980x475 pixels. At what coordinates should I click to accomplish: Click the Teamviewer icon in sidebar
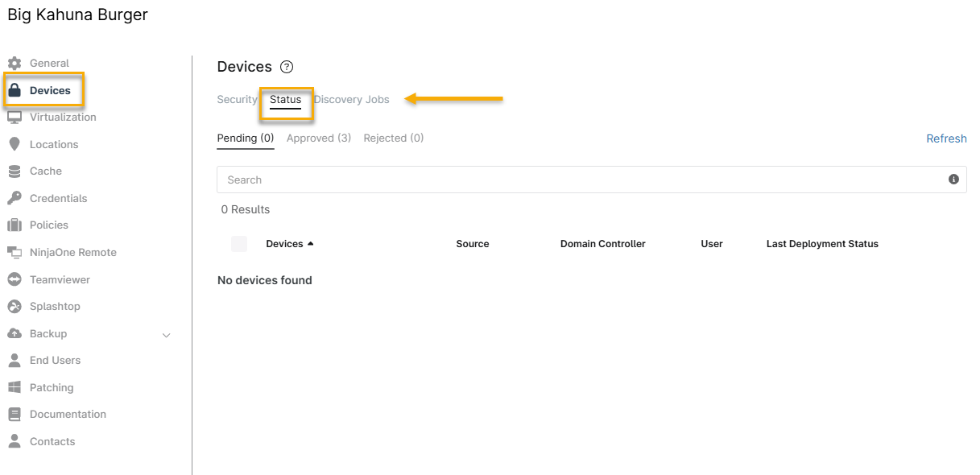[x=14, y=279]
